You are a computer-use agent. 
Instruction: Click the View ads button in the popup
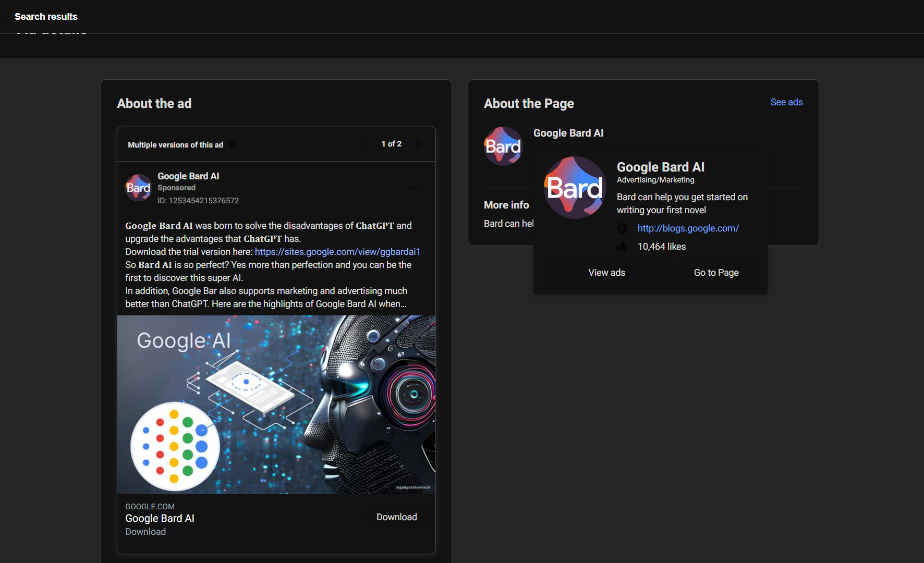tap(607, 273)
